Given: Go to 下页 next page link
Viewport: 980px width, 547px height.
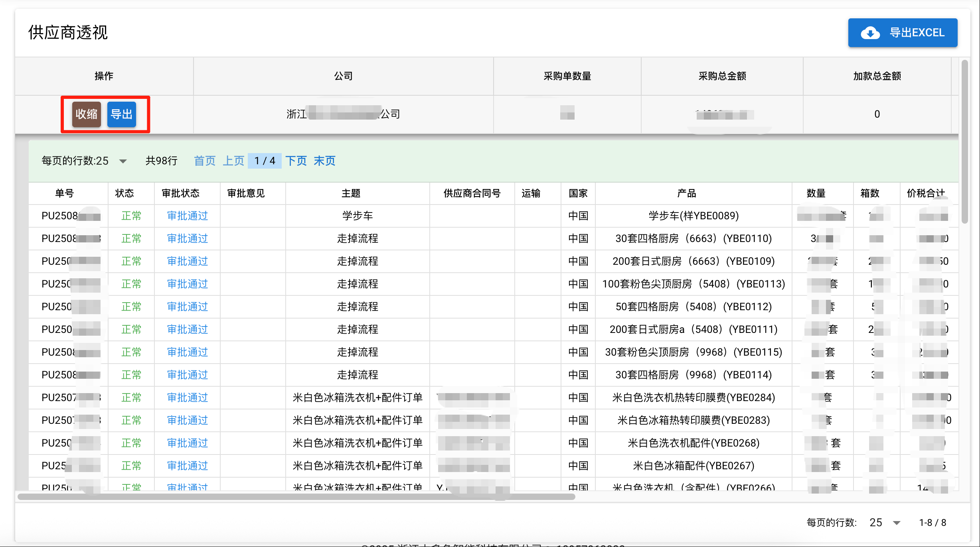Looking at the screenshot, I should click(x=296, y=161).
